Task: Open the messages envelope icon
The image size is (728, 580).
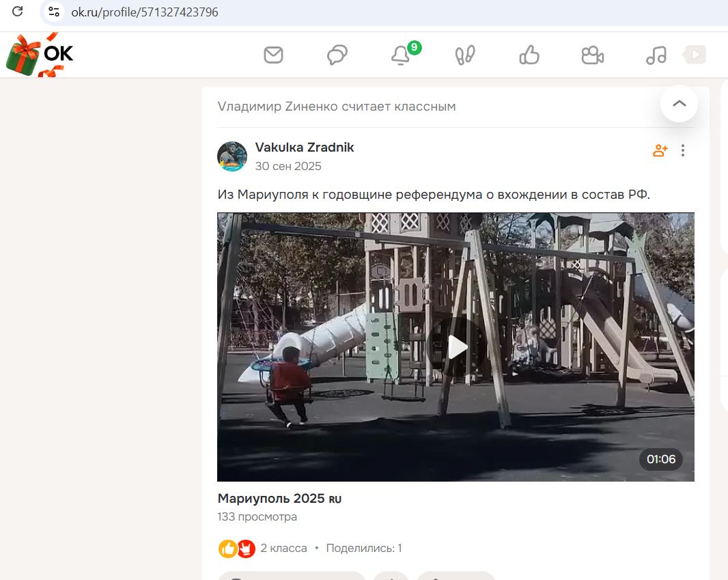Action: point(273,55)
